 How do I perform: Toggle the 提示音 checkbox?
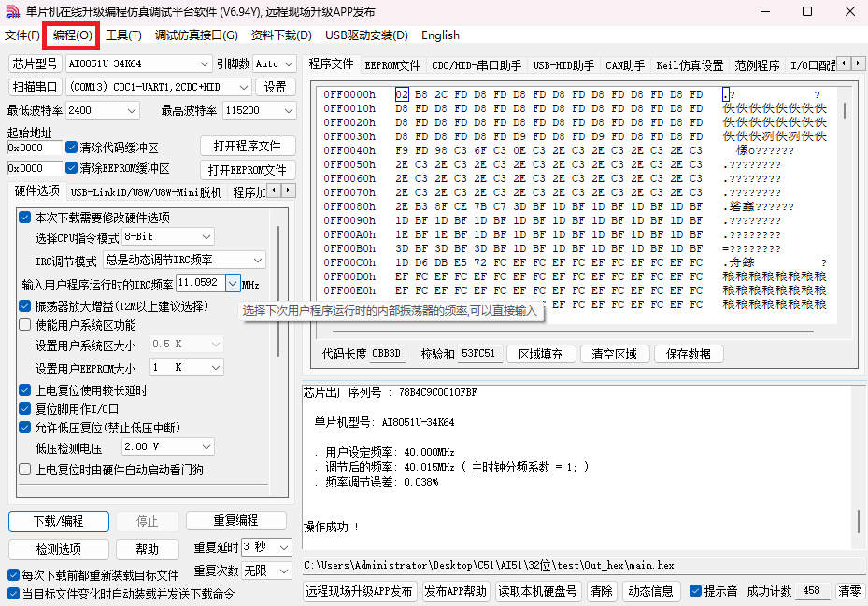(x=695, y=591)
